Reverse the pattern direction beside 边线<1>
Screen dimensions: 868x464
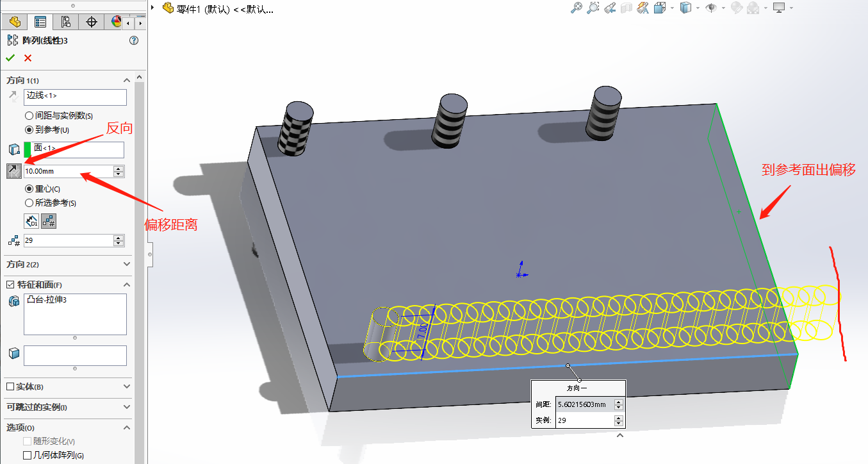[13, 97]
